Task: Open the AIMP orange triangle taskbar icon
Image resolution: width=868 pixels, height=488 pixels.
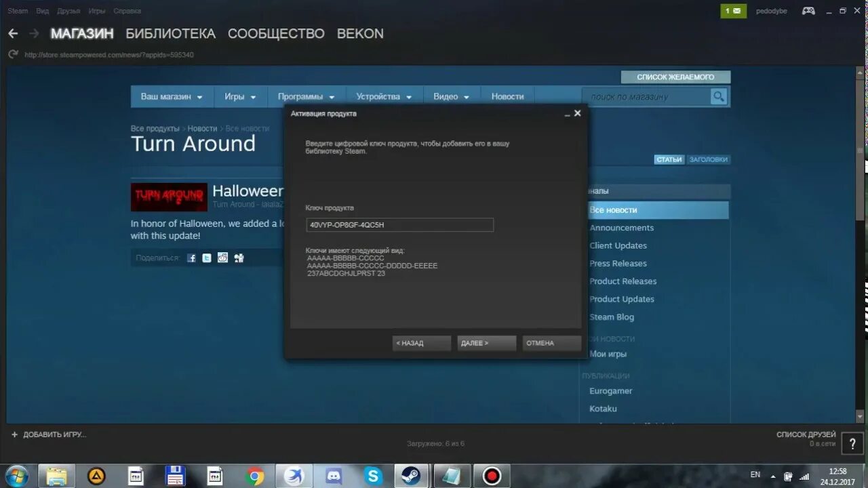Action: (x=97, y=476)
